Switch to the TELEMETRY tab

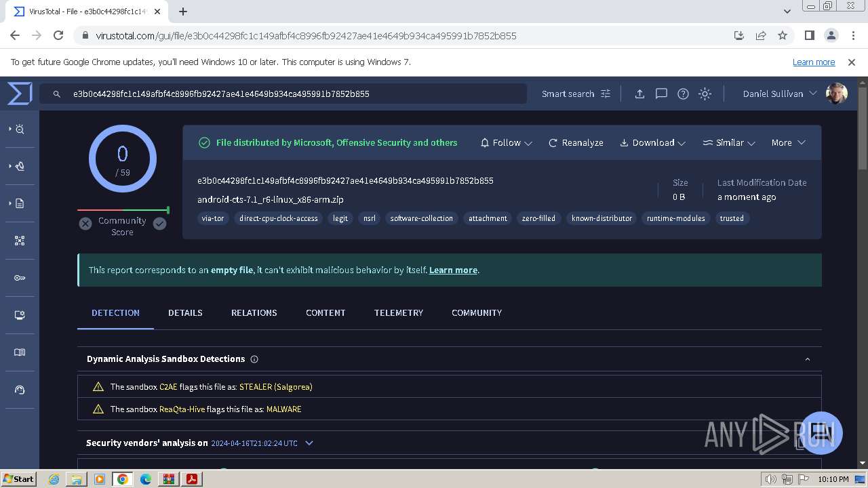[x=399, y=312]
